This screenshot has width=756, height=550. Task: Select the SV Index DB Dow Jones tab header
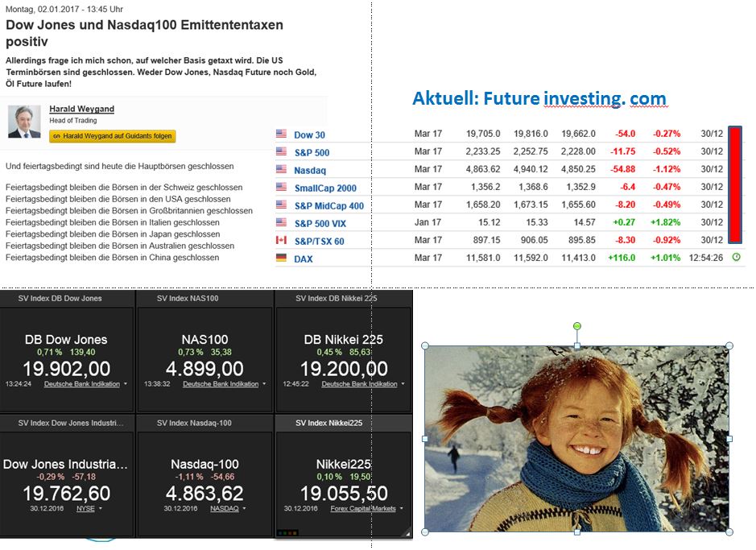coord(60,298)
